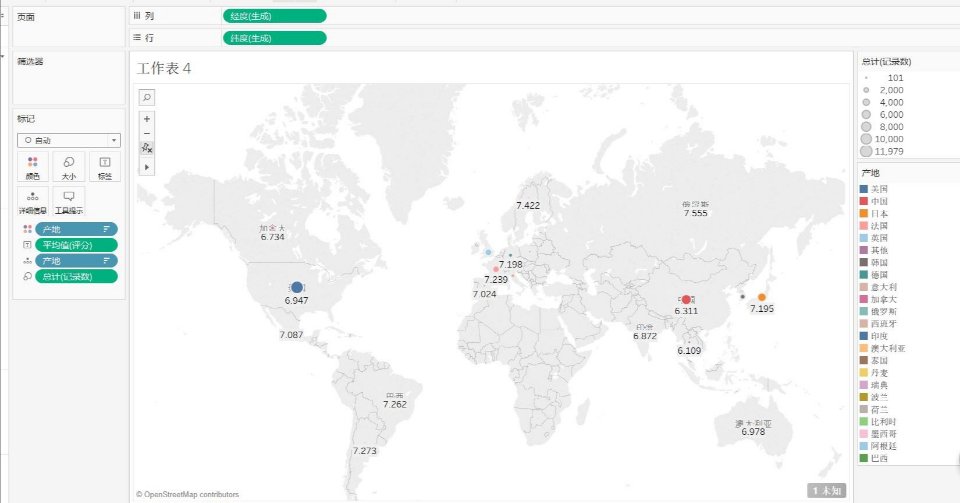Open the 工具提示 tooltip mark card
This screenshot has width=960, height=503.
point(69,201)
